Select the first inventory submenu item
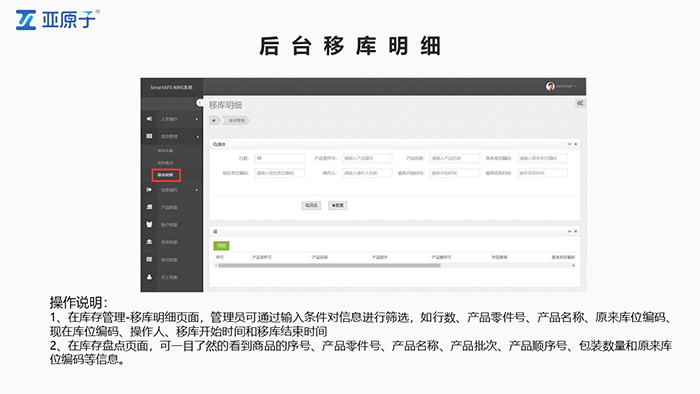 coord(165,151)
